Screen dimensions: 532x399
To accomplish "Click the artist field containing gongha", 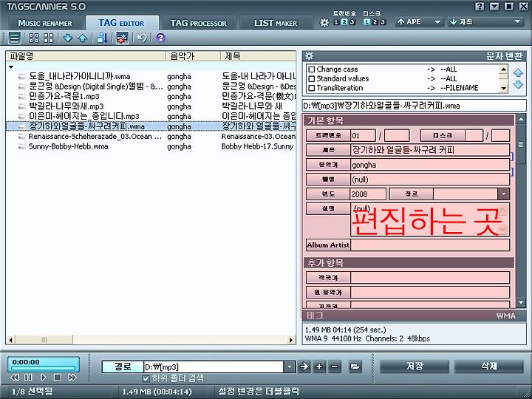I will (x=430, y=165).
